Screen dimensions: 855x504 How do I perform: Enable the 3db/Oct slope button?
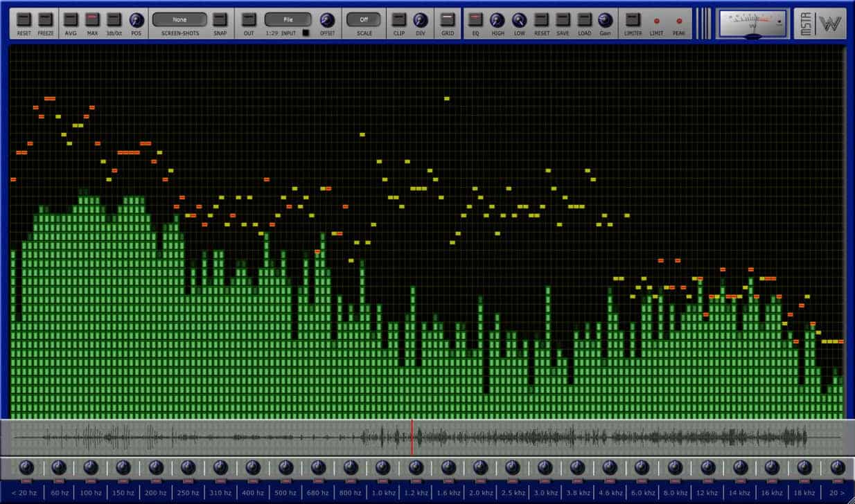click(x=114, y=19)
